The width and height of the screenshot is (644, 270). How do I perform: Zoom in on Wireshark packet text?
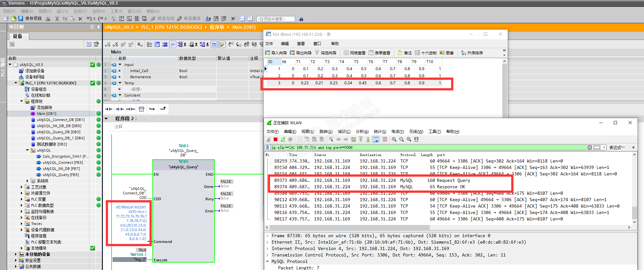pos(394,139)
